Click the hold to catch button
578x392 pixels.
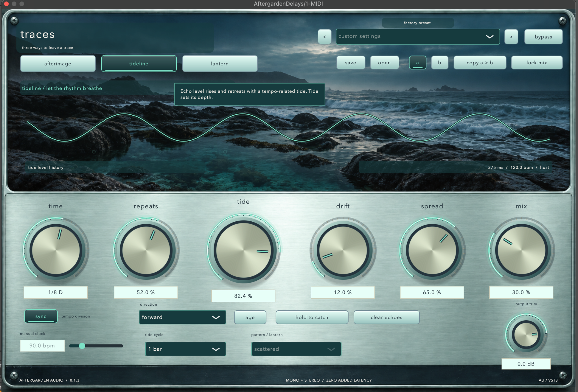tap(312, 317)
